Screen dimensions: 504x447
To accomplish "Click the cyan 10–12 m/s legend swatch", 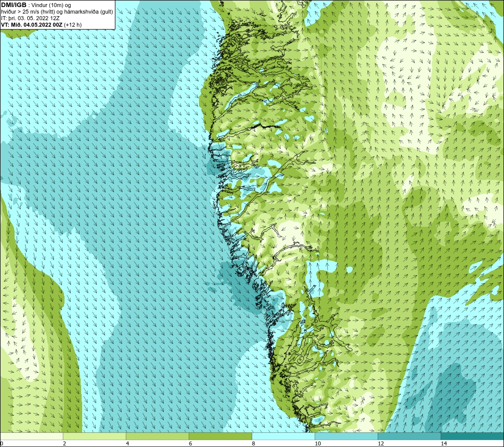I will [x=347, y=436].
